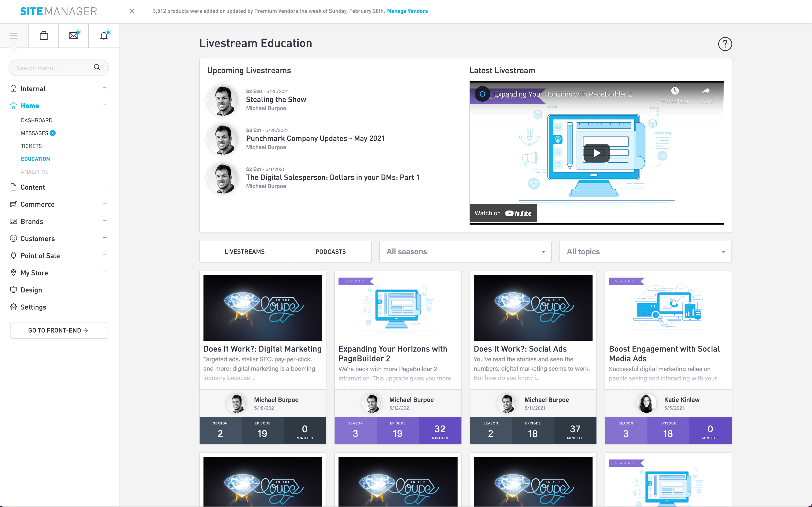Click Katie Kinlaw's avatar photo
This screenshot has height=507, width=812.
(x=646, y=403)
